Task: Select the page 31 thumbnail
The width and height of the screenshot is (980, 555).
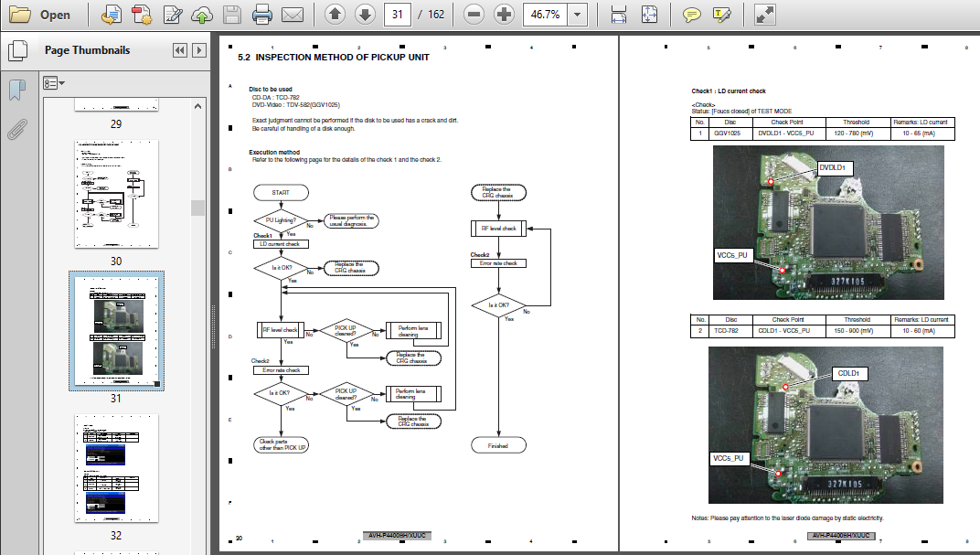Action: tap(116, 331)
